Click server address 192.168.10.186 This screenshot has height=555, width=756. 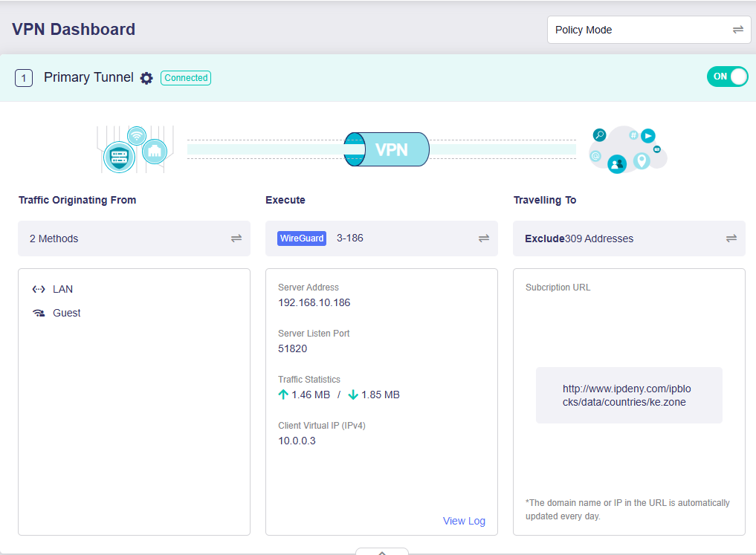point(314,302)
